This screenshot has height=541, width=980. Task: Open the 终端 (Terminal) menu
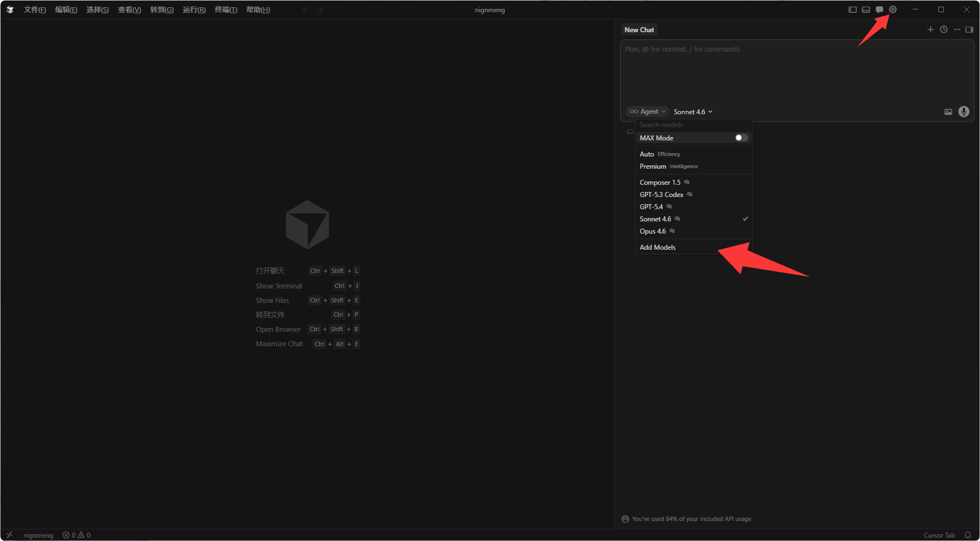coord(226,9)
